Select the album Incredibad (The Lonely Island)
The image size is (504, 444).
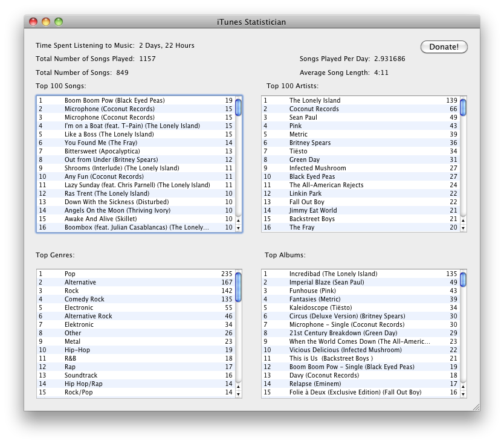click(x=361, y=274)
